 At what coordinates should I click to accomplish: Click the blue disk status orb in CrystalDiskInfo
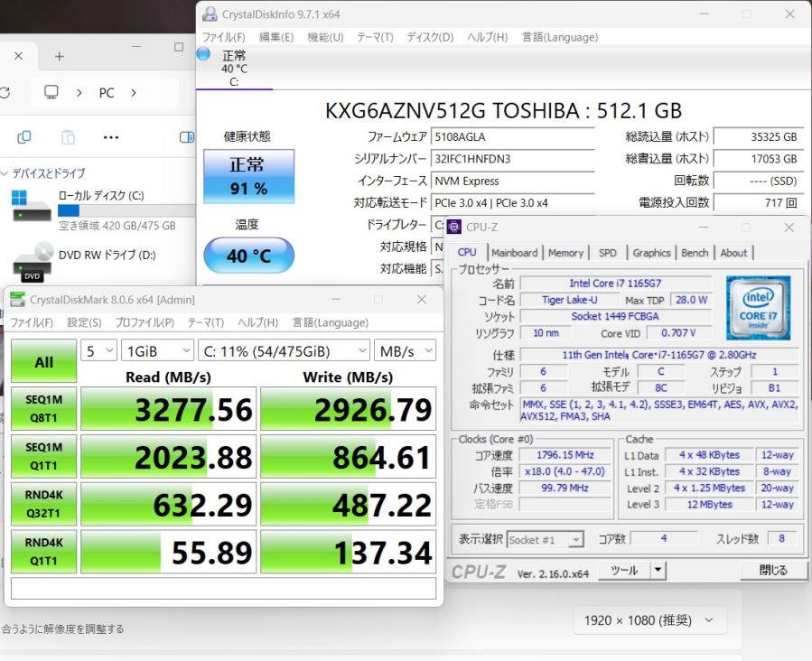coord(203,54)
